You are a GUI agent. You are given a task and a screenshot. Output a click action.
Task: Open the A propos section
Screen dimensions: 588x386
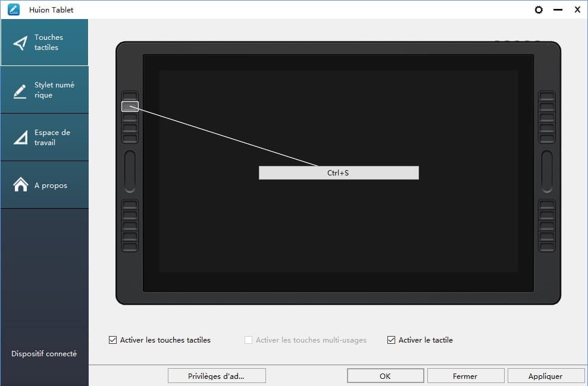[45, 185]
